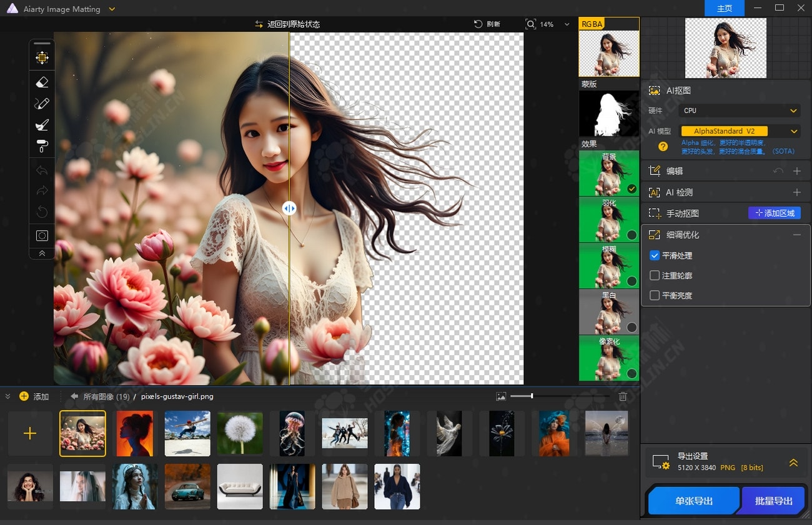The image size is (812, 525).
Task: Open the 硬件 CPU dropdown
Action: click(740, 111)
